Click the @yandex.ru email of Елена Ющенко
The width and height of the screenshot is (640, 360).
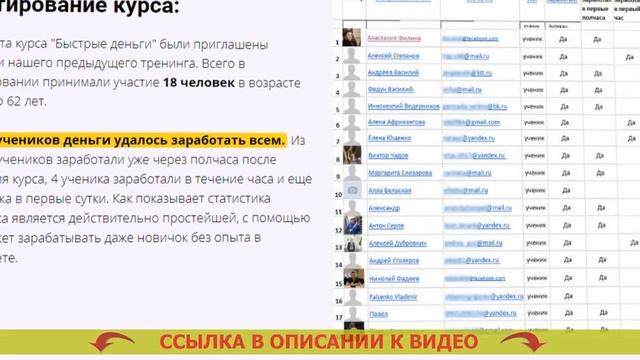point(469,138)
